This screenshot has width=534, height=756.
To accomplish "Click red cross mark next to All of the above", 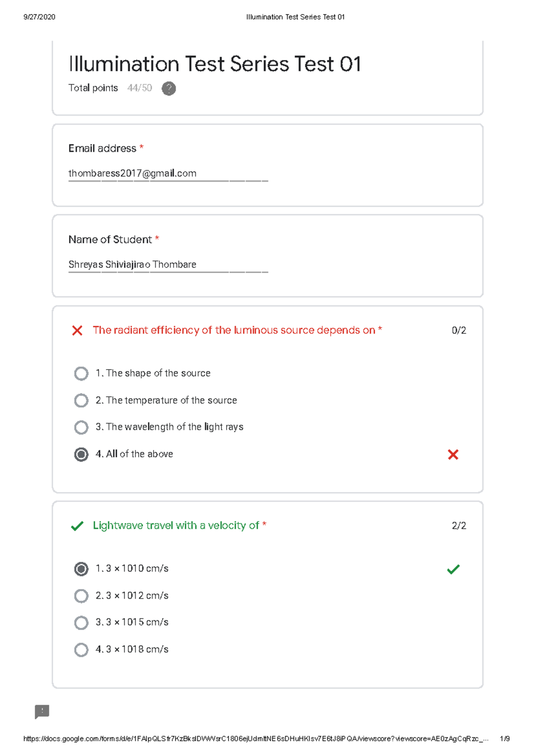I will 453,455.
